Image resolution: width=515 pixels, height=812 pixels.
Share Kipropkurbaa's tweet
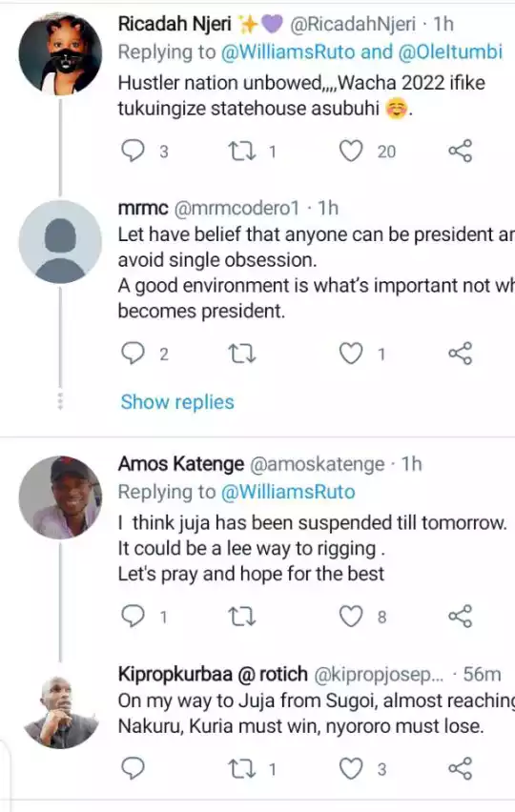460,768
